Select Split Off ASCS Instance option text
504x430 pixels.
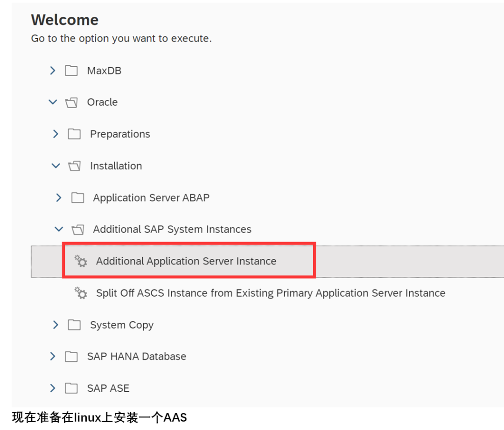pyautogui.click(x=271, y=293)
